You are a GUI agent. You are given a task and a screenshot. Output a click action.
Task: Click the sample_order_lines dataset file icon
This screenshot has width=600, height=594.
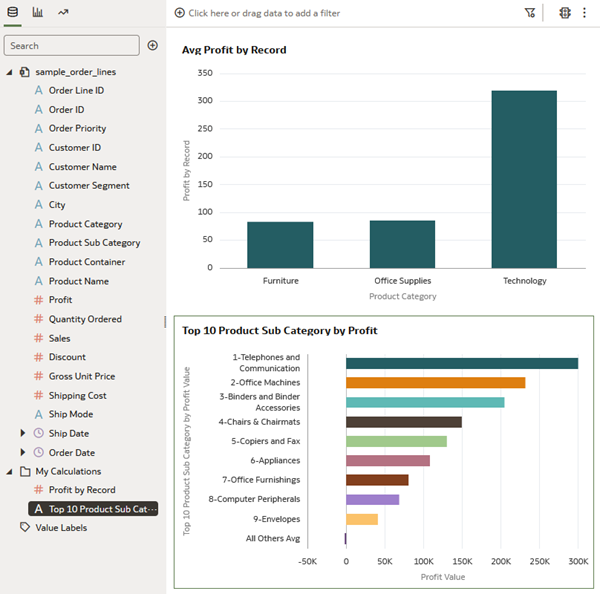pyautogui.click(x=25, y=72)
